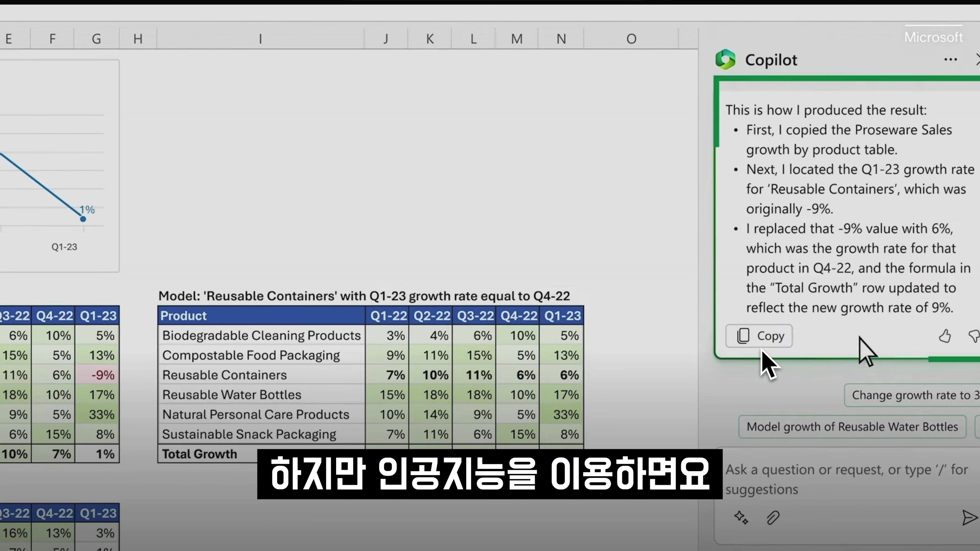The width and height of the screenshot is (980, 551).
Task: Select column L header
Action: (x=474, y=38)
